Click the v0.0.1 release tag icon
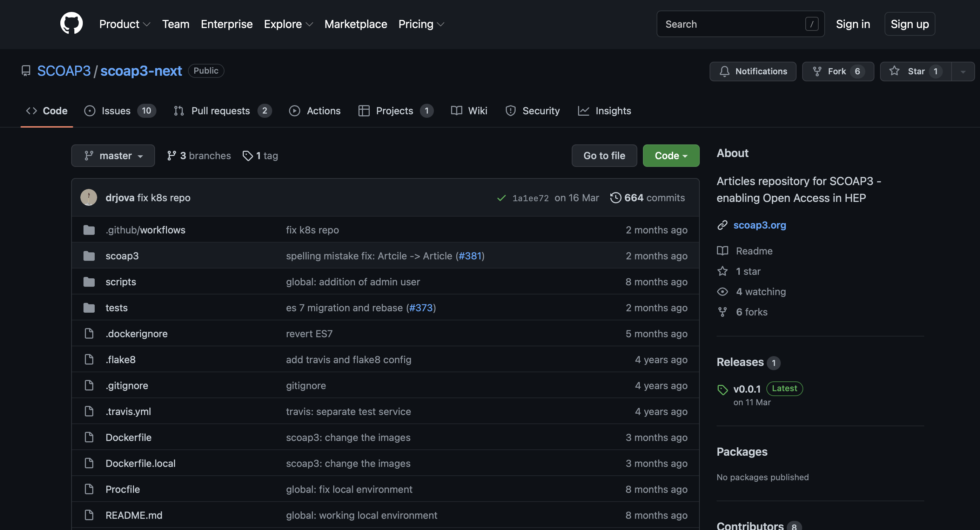This screenshot has height=530, width=980. point(723,390)
